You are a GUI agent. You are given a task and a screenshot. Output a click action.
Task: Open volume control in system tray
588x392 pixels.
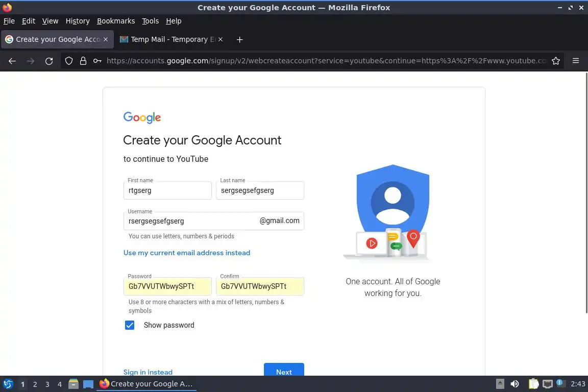pyautogui.click(x=514, y=384)
